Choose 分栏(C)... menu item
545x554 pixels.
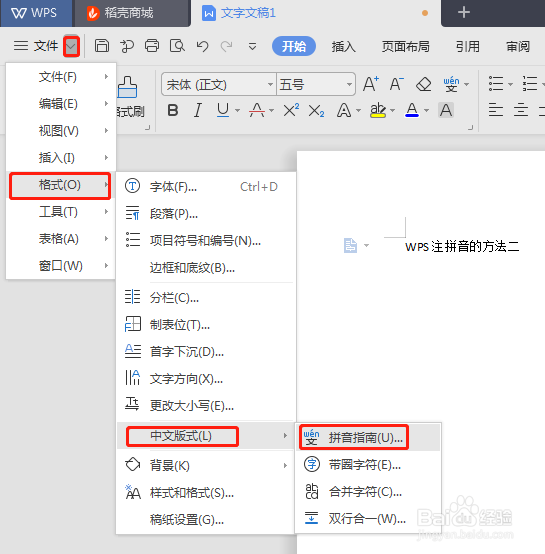click(x=206, y=298)
